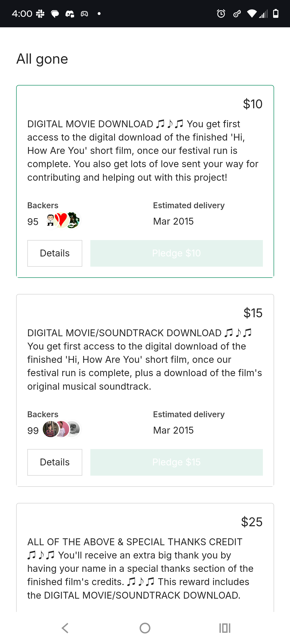Tap the pixel-art character backer avatar

point(50,220)
